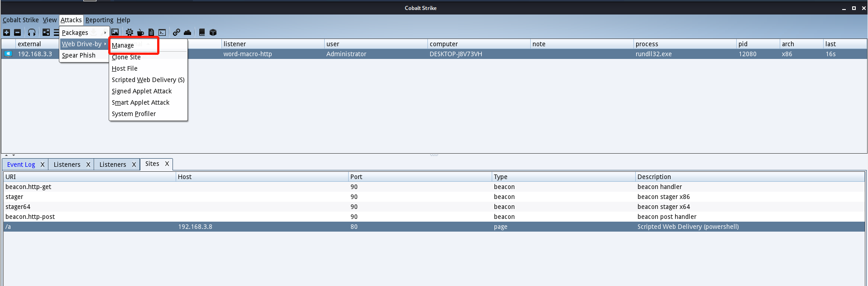Image resolution: width=868 pixels, height=286 pixels.
Task: Close the Listeners tab beside Sites
Action: pos(134,165)
